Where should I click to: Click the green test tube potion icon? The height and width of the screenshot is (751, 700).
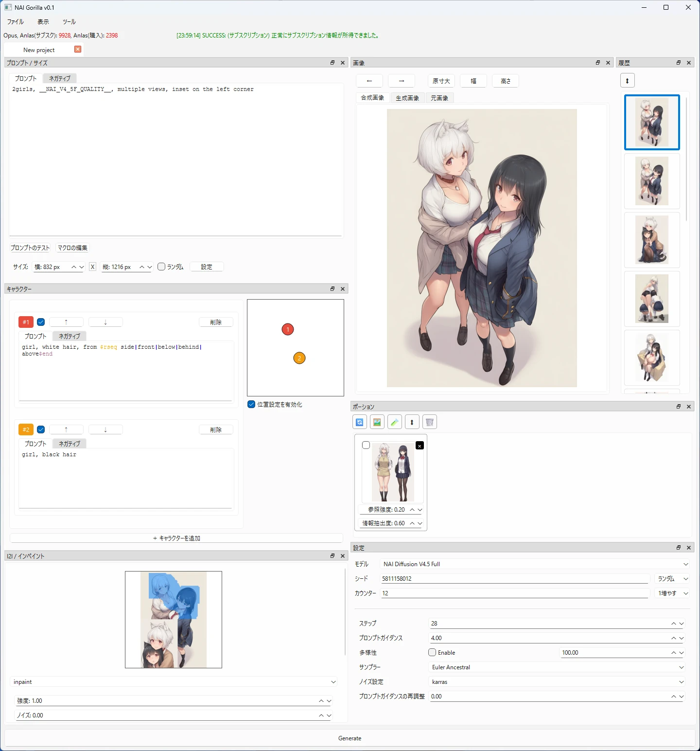pyautogui.click(x=395, y=422)
